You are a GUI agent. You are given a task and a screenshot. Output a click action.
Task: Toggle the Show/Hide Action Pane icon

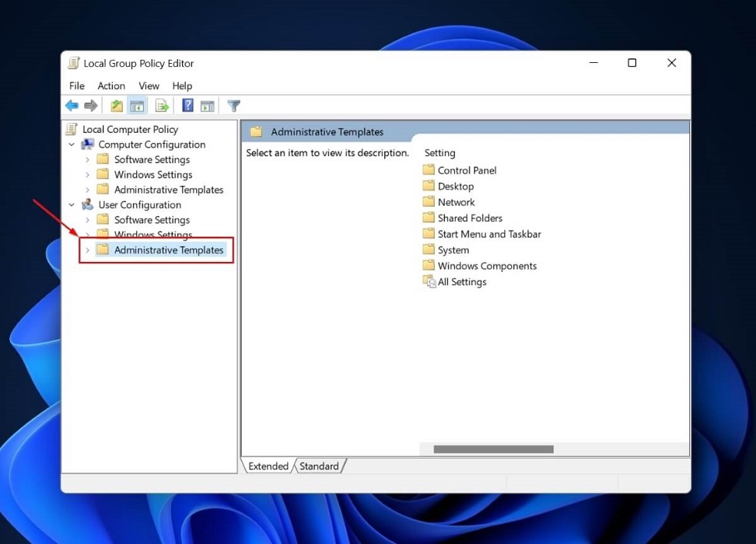point(208,106)
